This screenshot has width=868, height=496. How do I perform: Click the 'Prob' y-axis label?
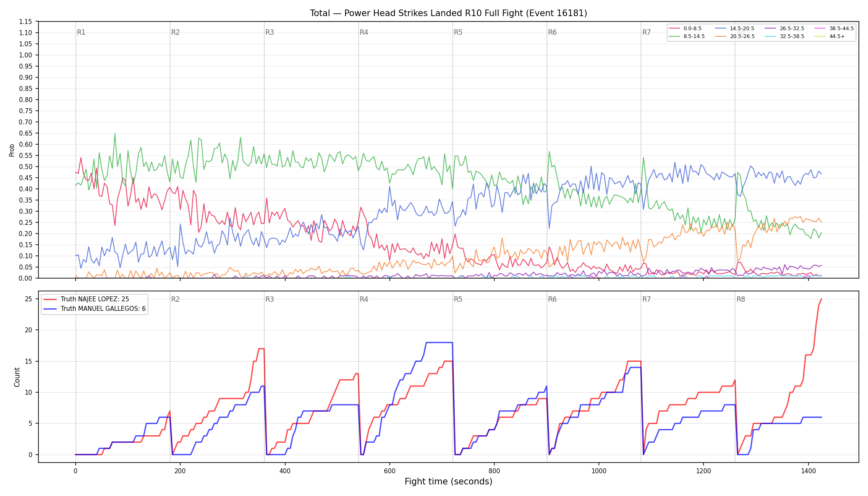pyautogui.click(x=12, y=150)
